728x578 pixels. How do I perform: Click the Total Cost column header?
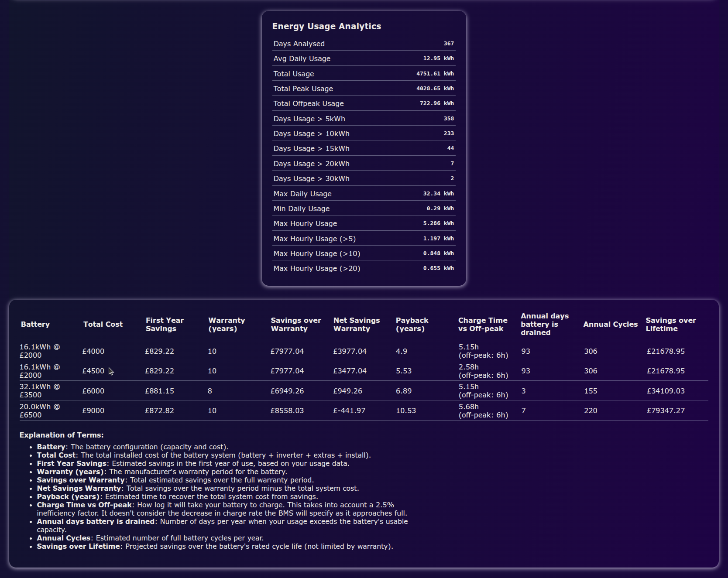pyautogui.click(x=103, y=324)
